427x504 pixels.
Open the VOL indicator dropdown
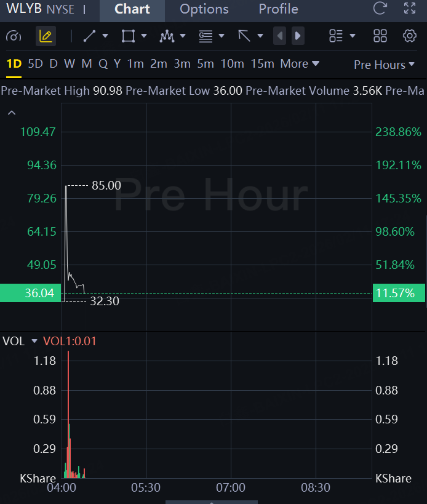(x=34, y=341)
